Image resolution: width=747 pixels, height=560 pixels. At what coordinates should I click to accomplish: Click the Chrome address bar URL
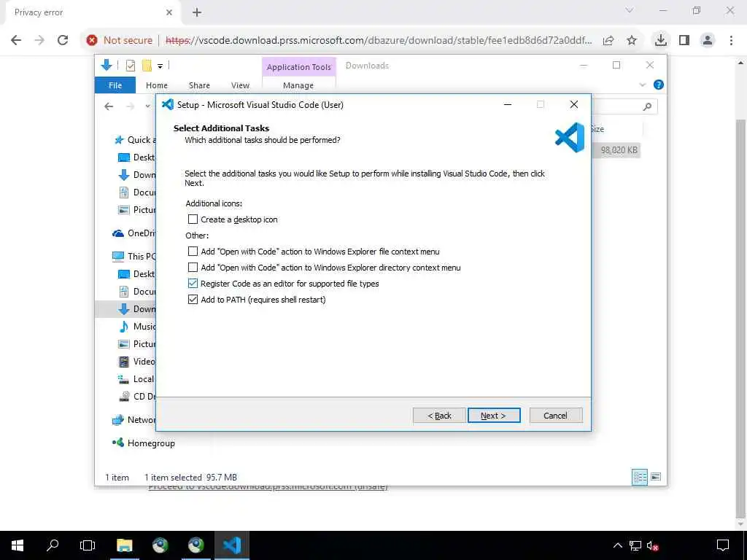tap(379, 41)
